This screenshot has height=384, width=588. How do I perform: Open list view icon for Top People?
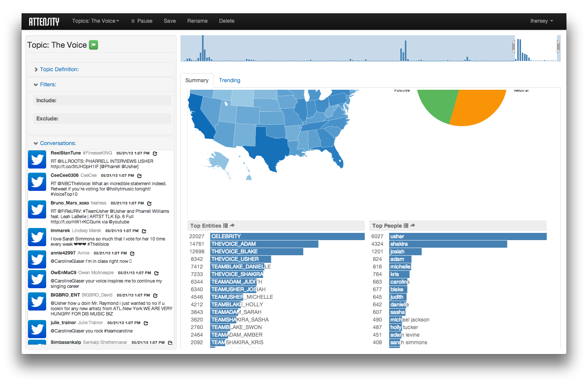click(406, 226)
